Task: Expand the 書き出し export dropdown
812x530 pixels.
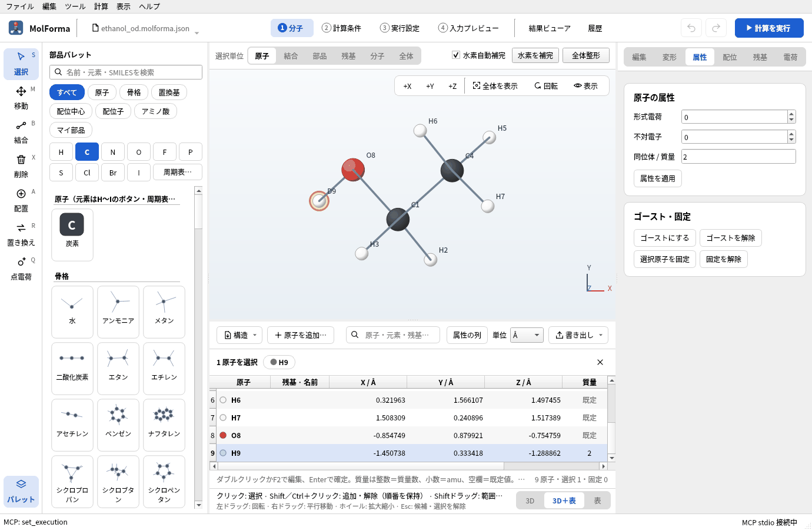Action: click(x=578, y=335)
